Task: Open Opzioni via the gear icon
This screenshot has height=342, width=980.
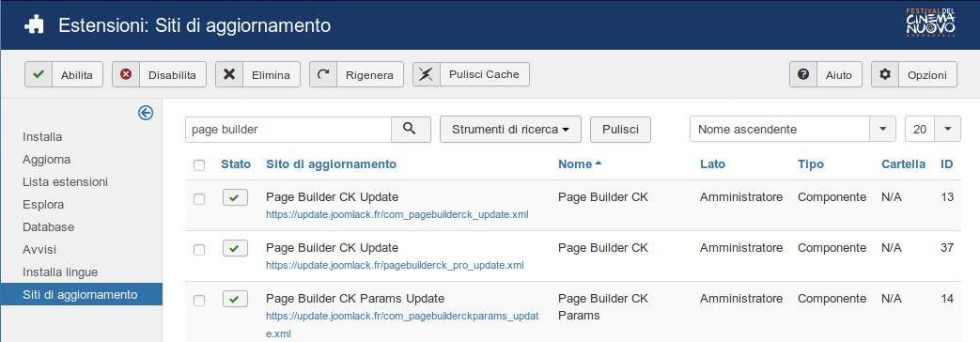Action: pyautogui.click(x=885, y=74)
